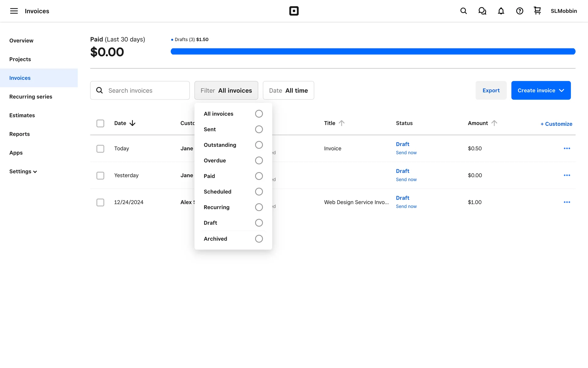Open the hamburger navigation menu
This screenshot has height=368, width=588.
pos(14,11)
